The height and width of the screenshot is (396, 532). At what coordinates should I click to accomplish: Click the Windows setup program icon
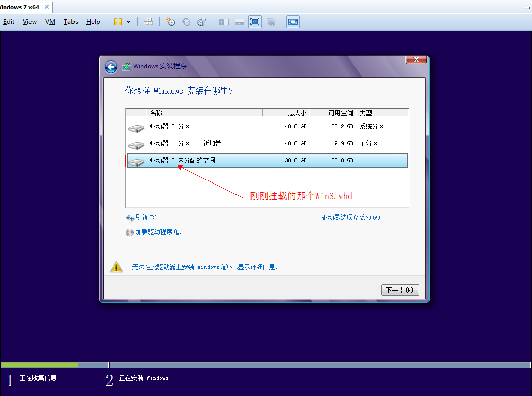[126, 67]
